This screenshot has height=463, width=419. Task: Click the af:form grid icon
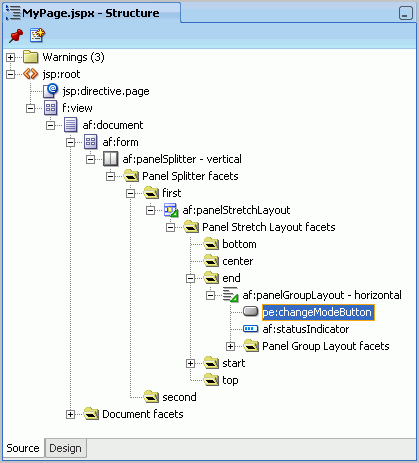(91, 142)
